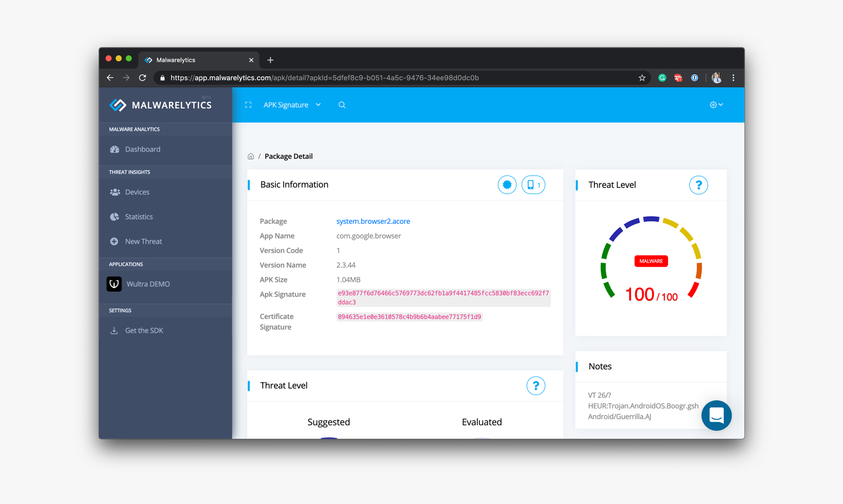Screen dimensions: 843x504
Task: Select the Malwarelytics browser tab
Action: 199,60
